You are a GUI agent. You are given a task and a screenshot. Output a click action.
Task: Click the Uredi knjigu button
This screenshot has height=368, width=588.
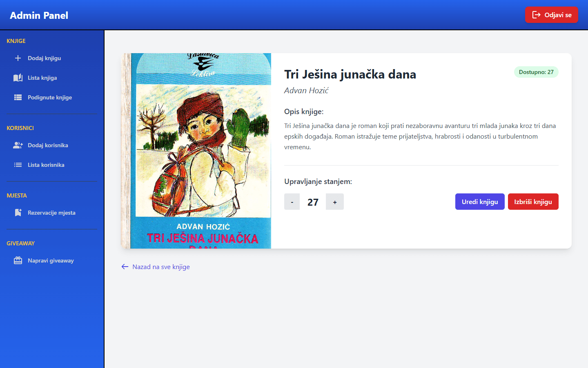480,202
